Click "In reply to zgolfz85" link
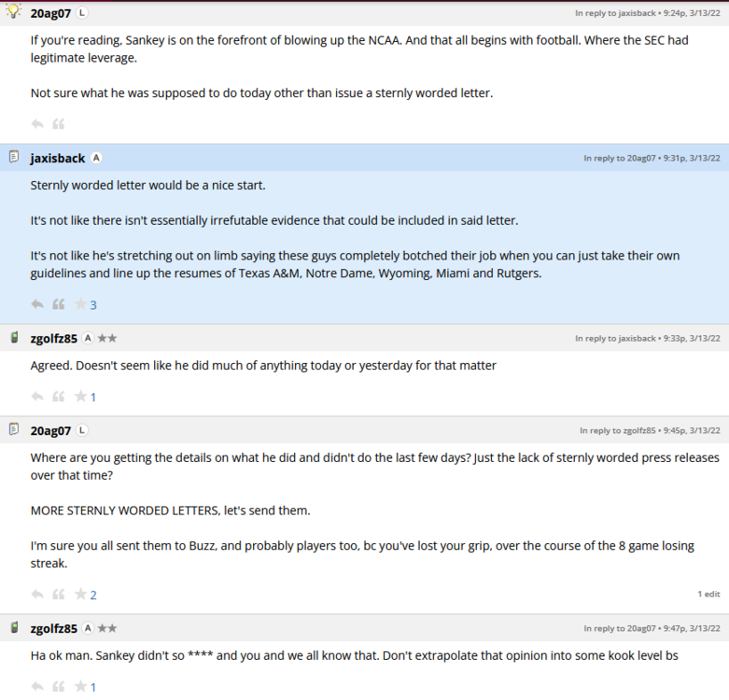729x700 pixels. (x=617, y=430)
